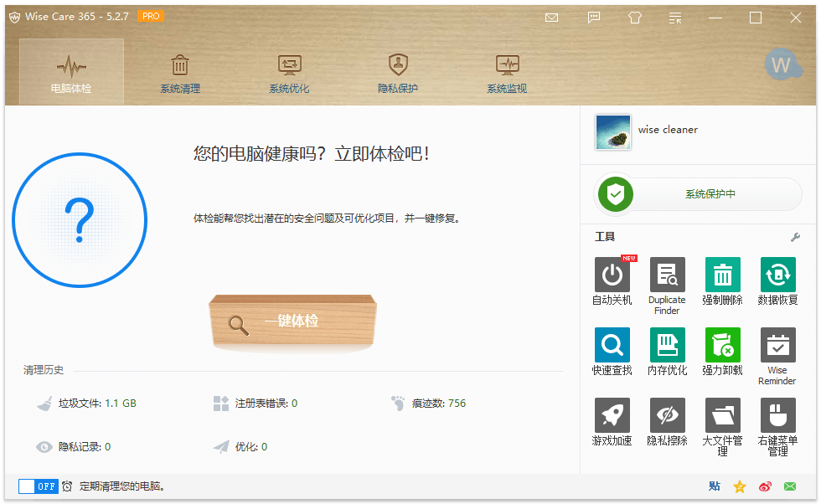821x504 pixels.
Task: Open the 右键菜单管理 context menu manager
Action: coord(777,415)
